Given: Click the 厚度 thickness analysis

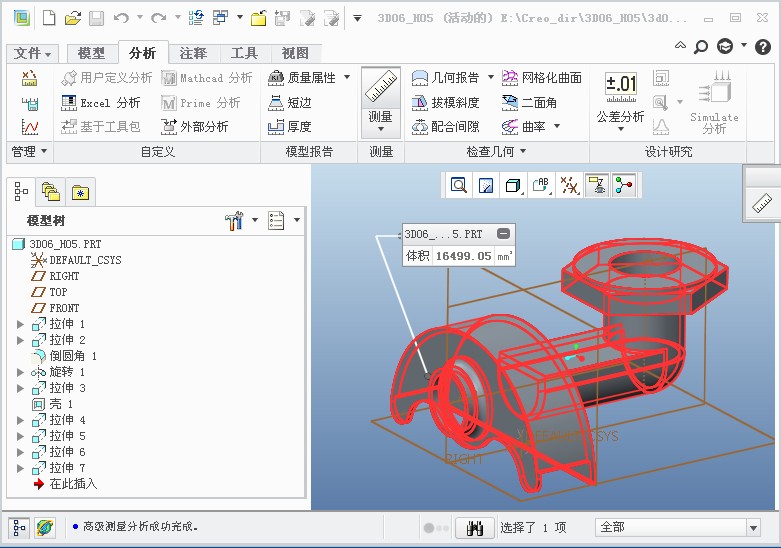Looking at the screenshot, I should click(x=289, y=127).
